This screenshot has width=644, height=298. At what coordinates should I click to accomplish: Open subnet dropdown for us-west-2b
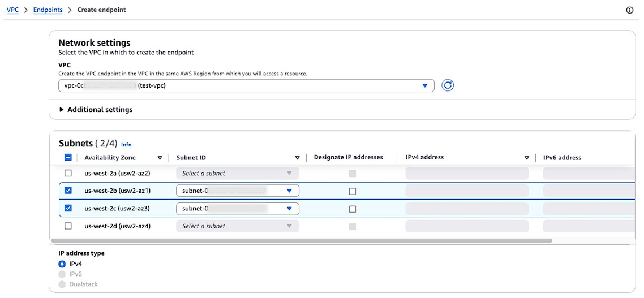pyautogui.click(x=237, y=191)
